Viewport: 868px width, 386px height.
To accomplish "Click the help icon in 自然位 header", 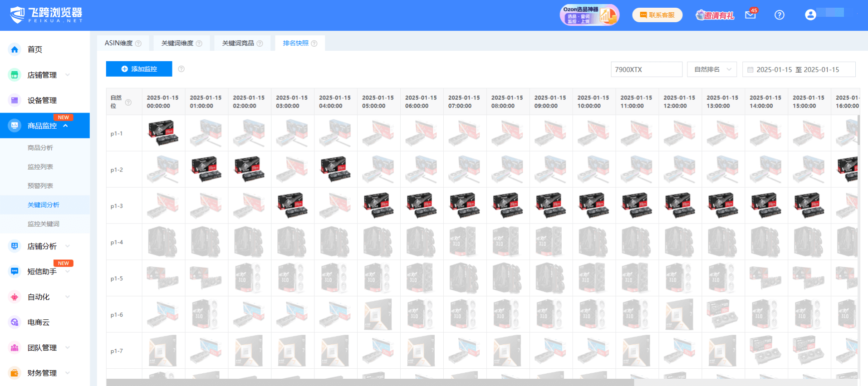I will click(128, 102).
